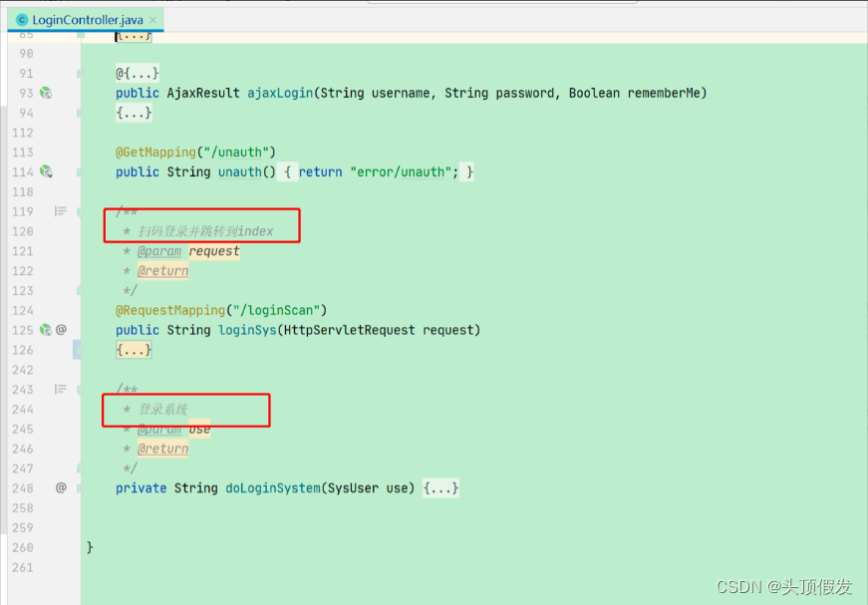Click the @return link on line 122
This screenshot has height=605, width=868.
(162, 270)
